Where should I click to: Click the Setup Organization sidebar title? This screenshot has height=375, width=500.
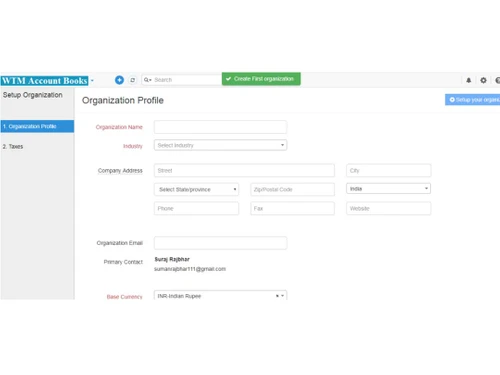point(33,95)
